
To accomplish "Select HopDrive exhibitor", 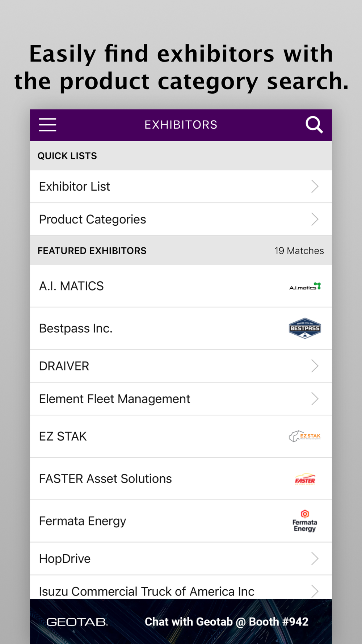I will [181, 559].
